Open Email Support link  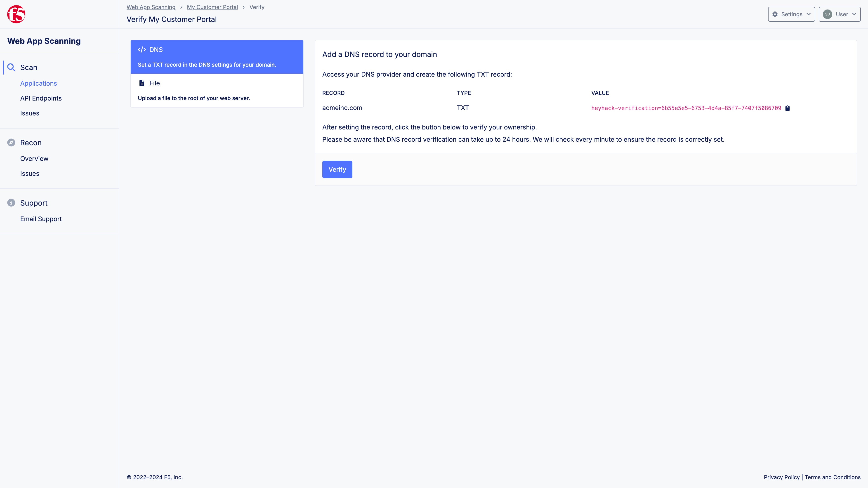click(x=41, y=219)
